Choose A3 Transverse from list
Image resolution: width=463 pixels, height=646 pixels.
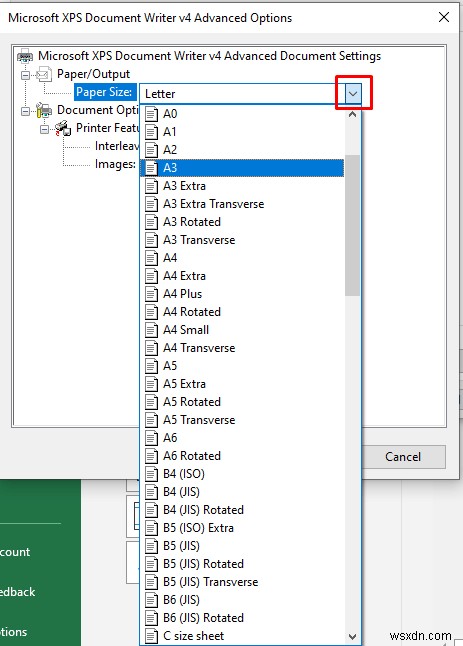click(x=242, y=240)
